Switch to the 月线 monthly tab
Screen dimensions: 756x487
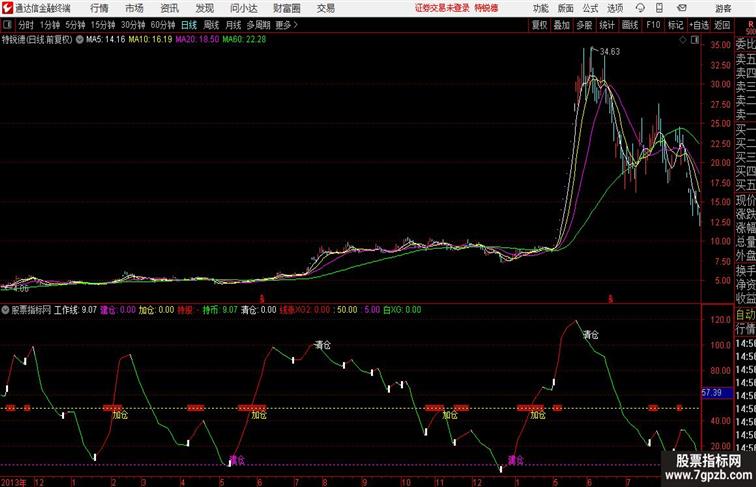(x=233, y=25)
